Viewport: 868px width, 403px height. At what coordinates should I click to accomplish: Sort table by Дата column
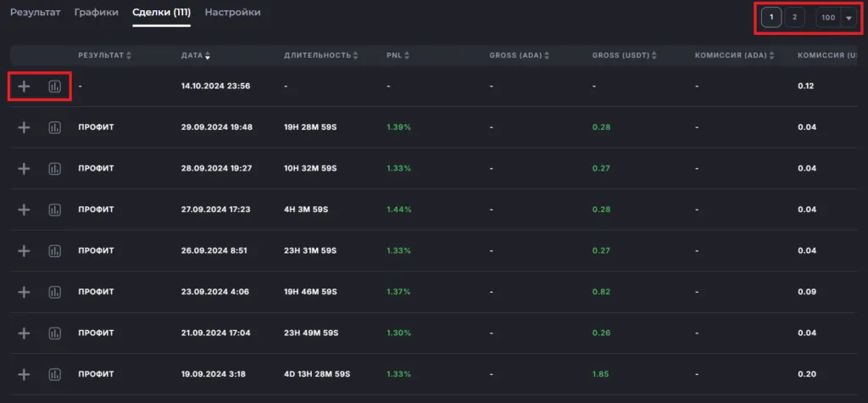(197, 56)
